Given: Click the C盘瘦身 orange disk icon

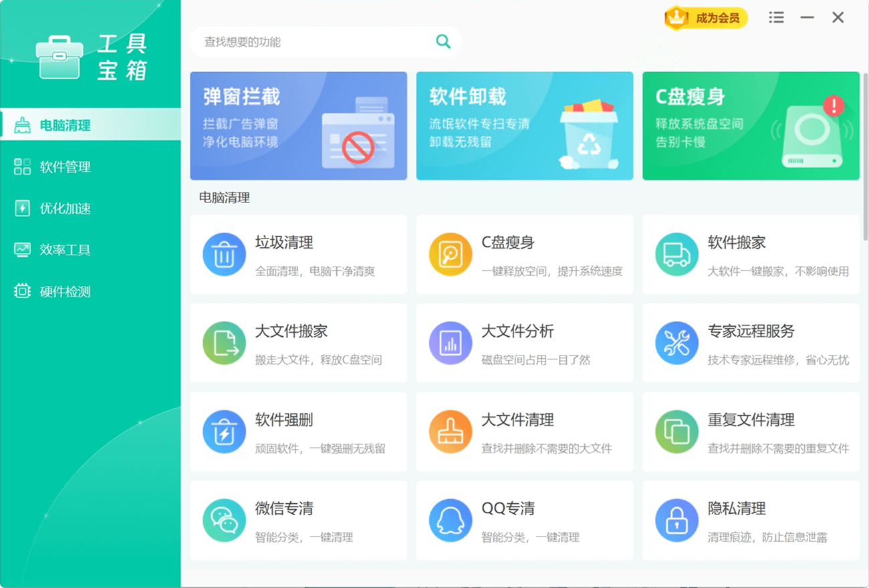Looking at the screenshot, I should (451, 255).
